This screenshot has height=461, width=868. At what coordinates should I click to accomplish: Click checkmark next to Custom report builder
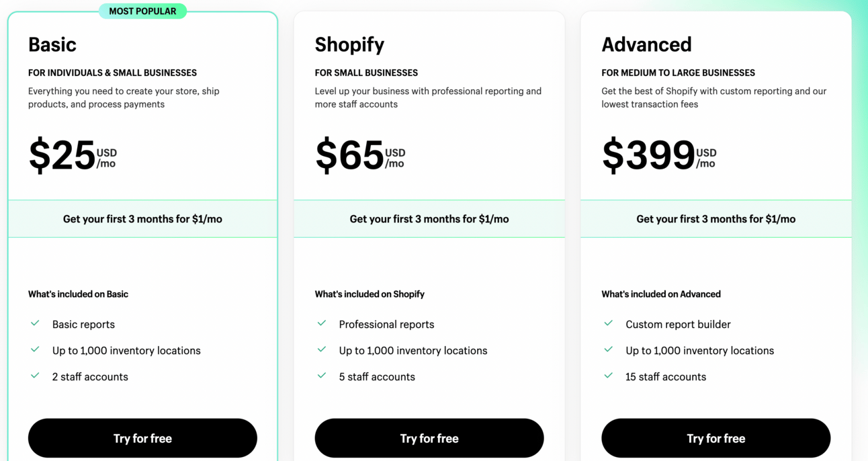click(609, 323)
